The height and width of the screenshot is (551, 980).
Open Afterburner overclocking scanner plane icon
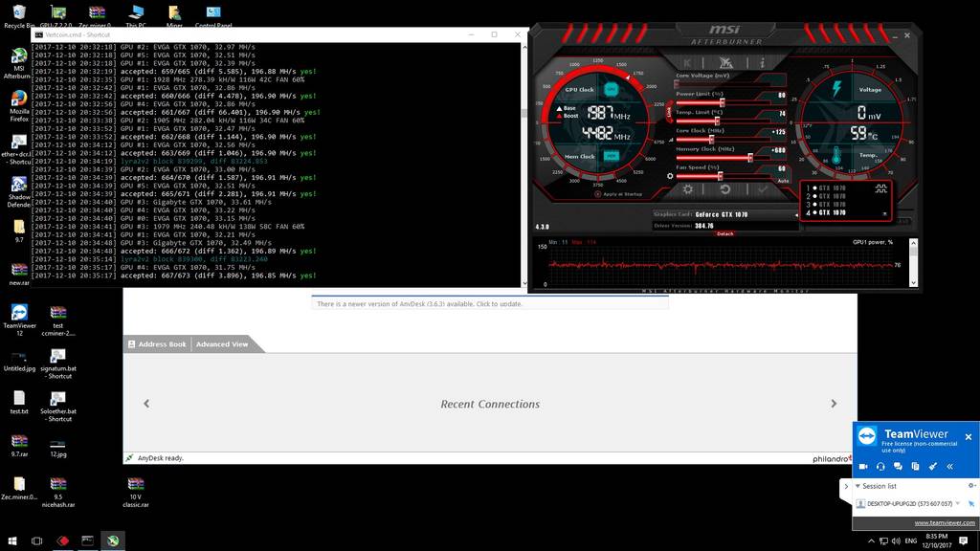[725, 62]
